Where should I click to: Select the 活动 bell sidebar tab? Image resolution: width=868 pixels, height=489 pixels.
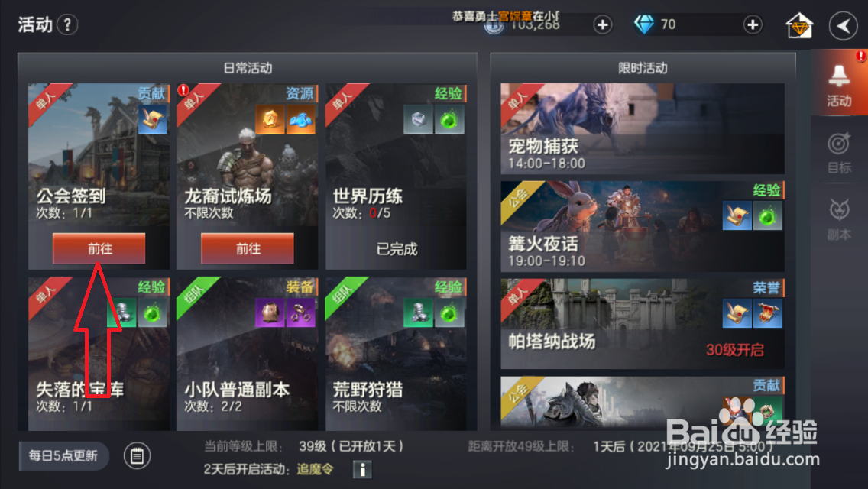pos(839,83)
